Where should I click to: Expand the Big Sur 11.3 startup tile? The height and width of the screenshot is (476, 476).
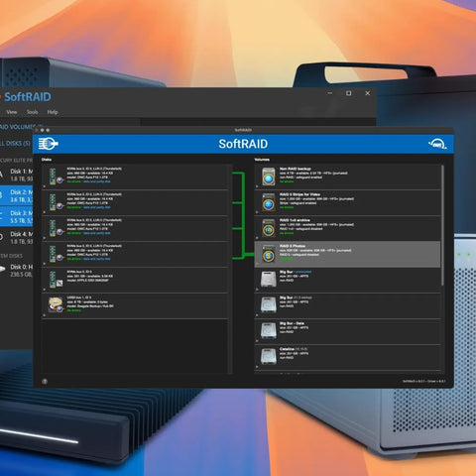[257, 315]
